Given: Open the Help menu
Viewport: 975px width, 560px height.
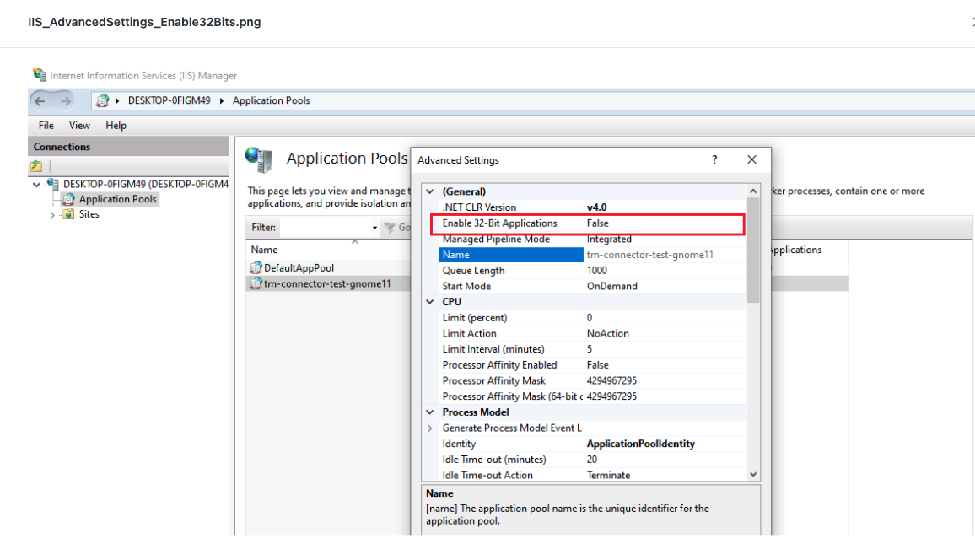Looking at the screenshot, I should coord(116,125).
